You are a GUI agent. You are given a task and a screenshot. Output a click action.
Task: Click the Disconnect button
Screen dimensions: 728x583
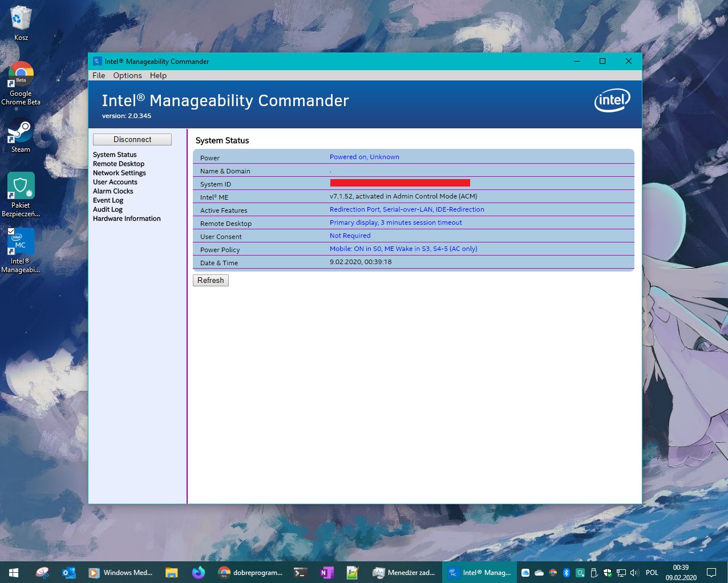[x=132, y=139]
